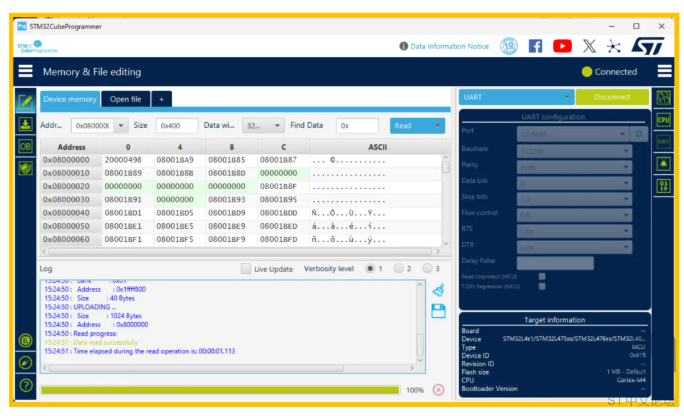Click the Find Data input field
Viewport: 684px width, 416px height.
pos(357,126)
